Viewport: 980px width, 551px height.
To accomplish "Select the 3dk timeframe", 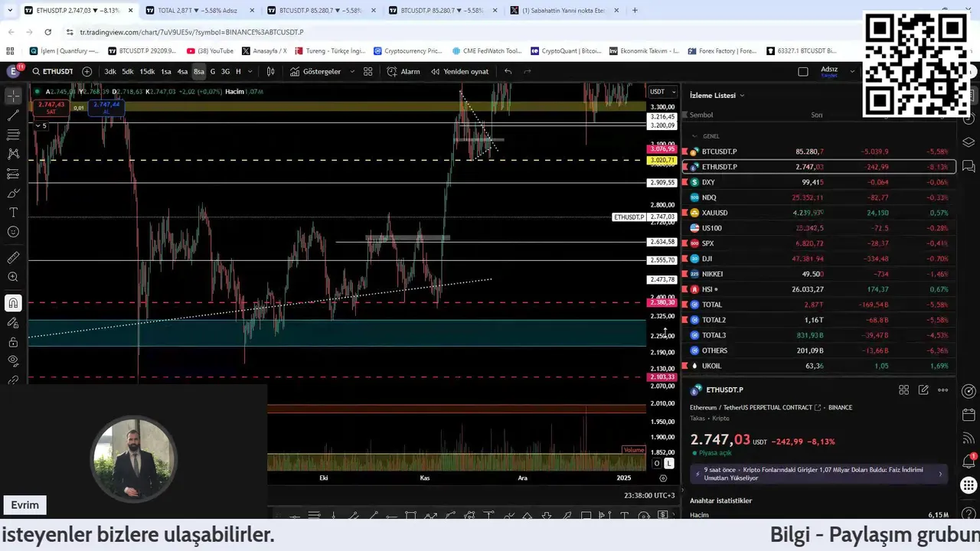I will 110,71.
